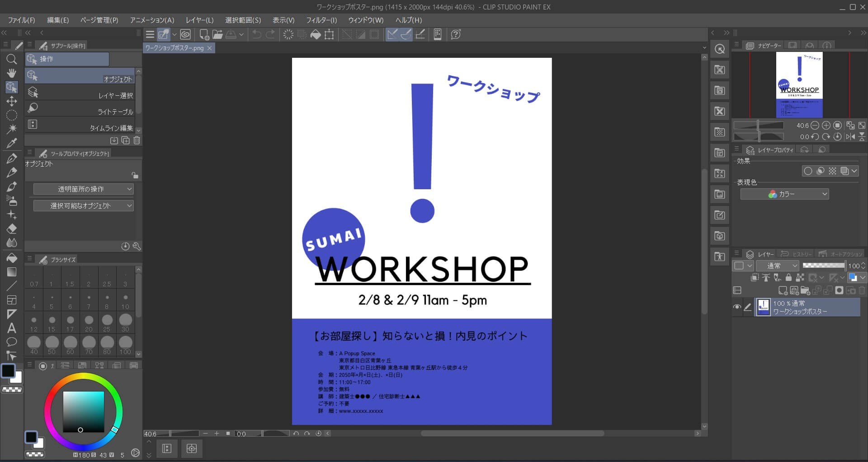The width and height of the screenshot is (868, 462).
Task: Select the Zoom magnifier tool
Action: click(12, 59)
